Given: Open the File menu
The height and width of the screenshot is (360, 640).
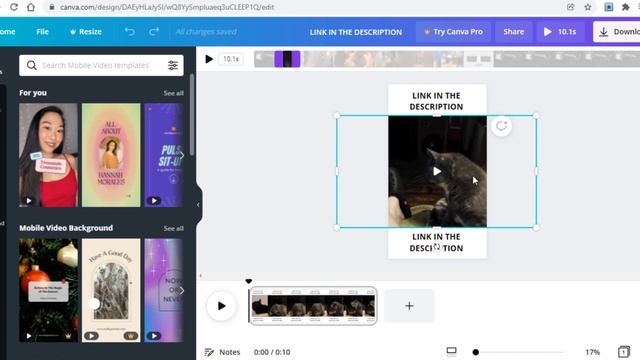Looking at the screenshot, I should [x=42, y=31].
